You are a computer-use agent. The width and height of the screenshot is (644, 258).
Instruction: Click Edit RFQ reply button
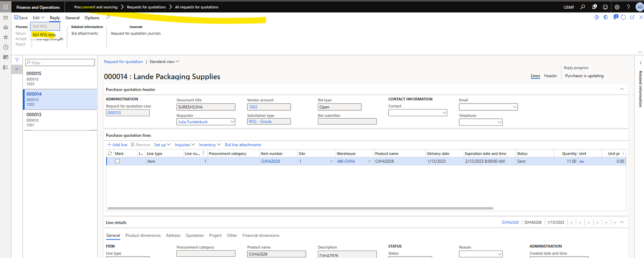click(44, 35)
